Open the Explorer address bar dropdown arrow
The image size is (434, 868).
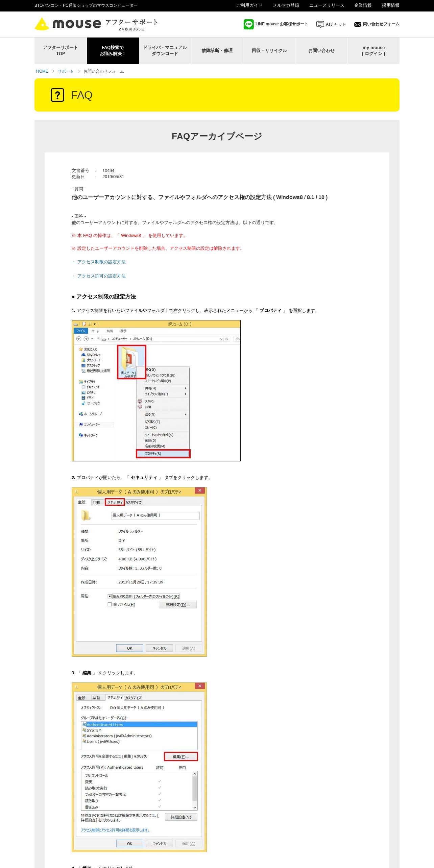[221, 339]
